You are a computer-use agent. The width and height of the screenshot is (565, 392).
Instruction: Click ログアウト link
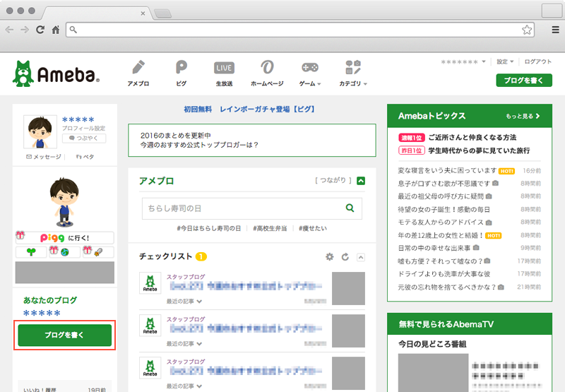pos(537,61)
